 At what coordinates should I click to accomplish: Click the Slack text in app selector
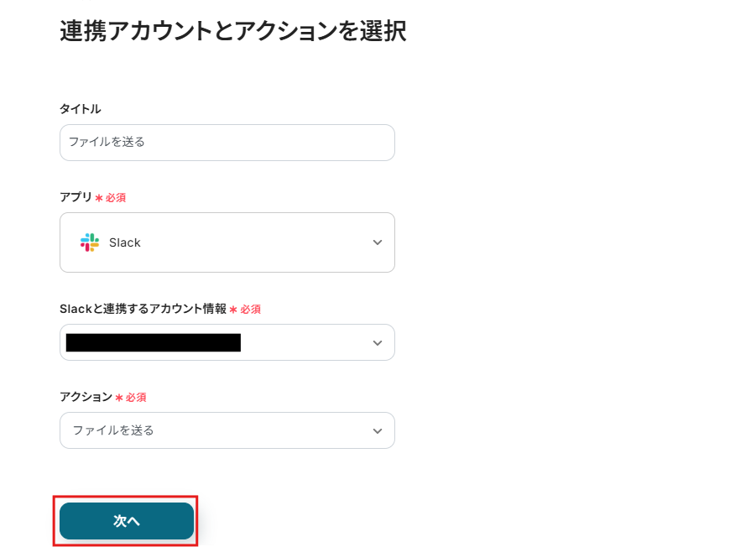(125, 242)
